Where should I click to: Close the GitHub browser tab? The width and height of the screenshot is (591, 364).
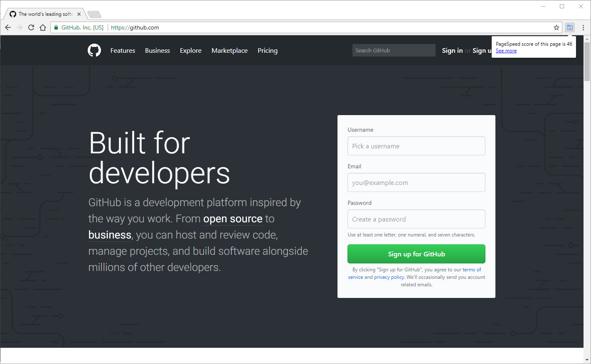click(x=79, y=14)
